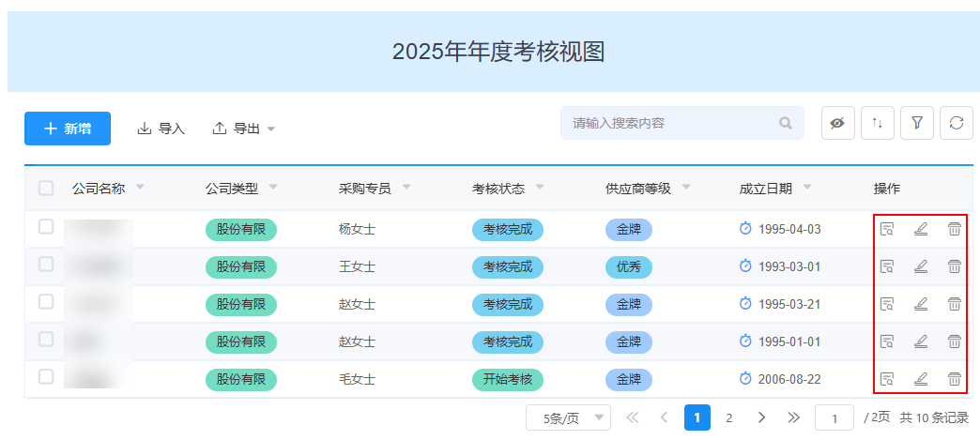Go to page 2 in the pagination
This screenshot has height=440, width=980.
tap(728, 417)
